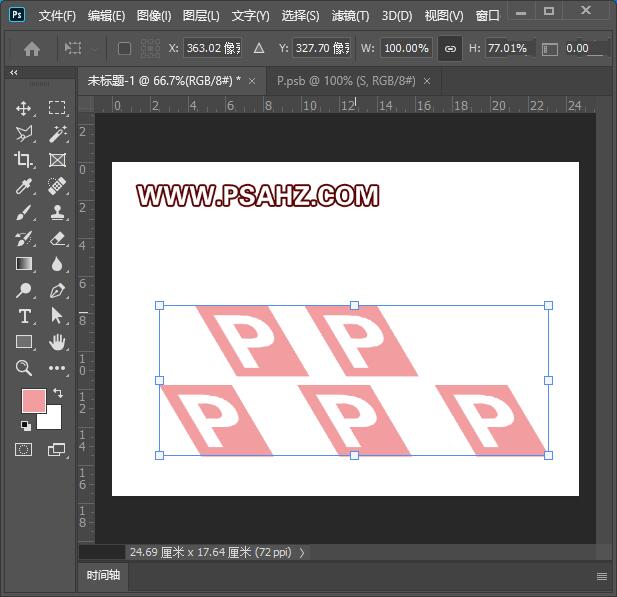Toggle the reference point checkbox
This screenshot has height=597, width=617.
pos(124,49)
